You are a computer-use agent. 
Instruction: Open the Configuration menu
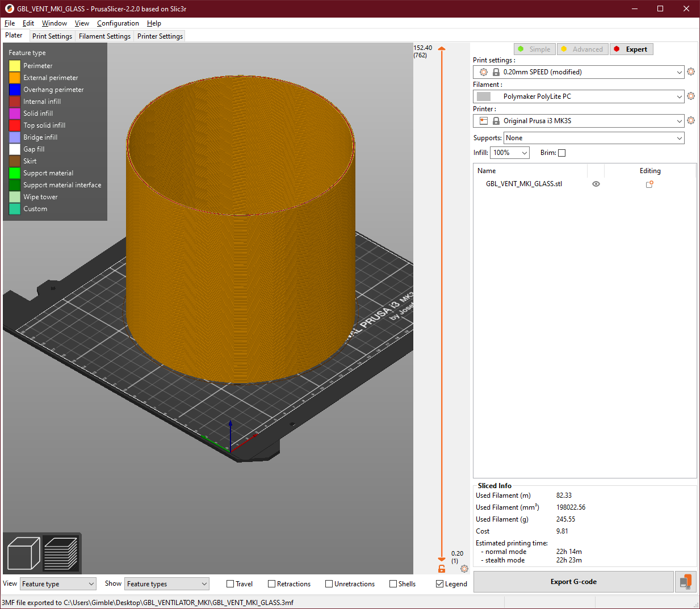pos(118,23)
